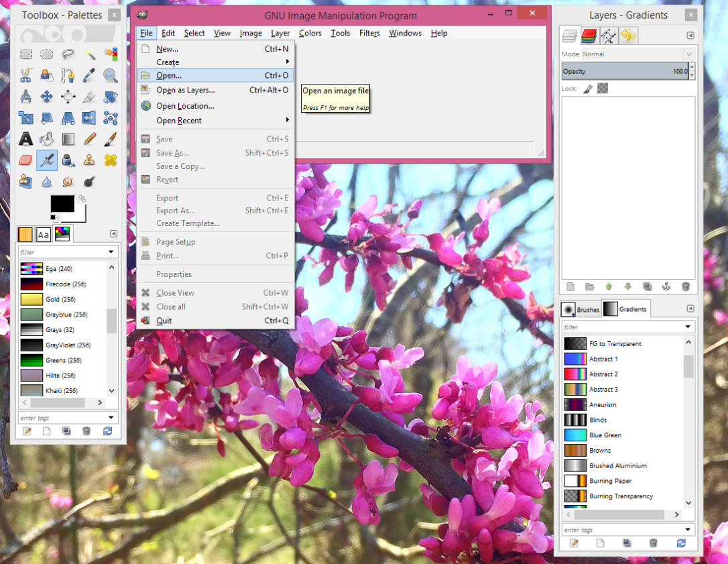This screenshot has height=564, width=728.
Task: Create a new gradient
Action: (600, 543)
